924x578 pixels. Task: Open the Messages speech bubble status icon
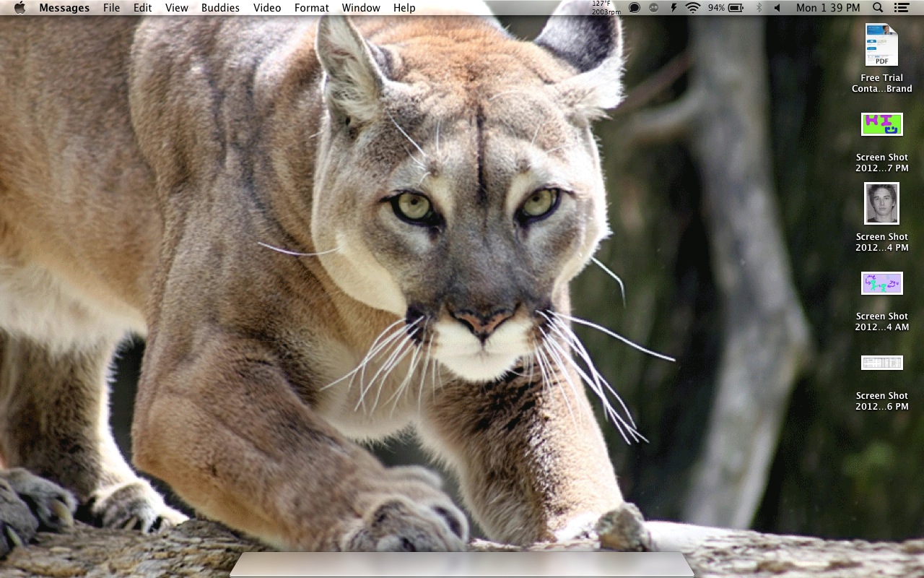pyautogui.click(x=635, y=8)
